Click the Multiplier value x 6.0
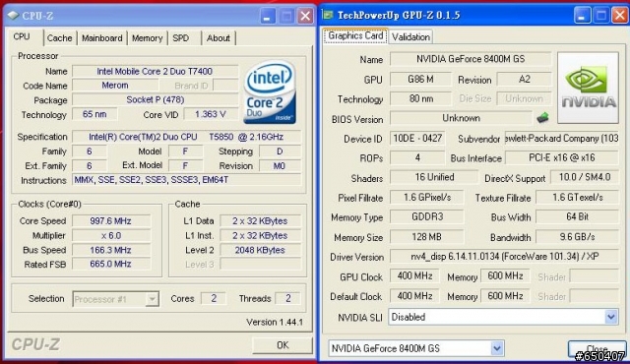The width and height of the screenshot is (630, 364). point(111,235)
